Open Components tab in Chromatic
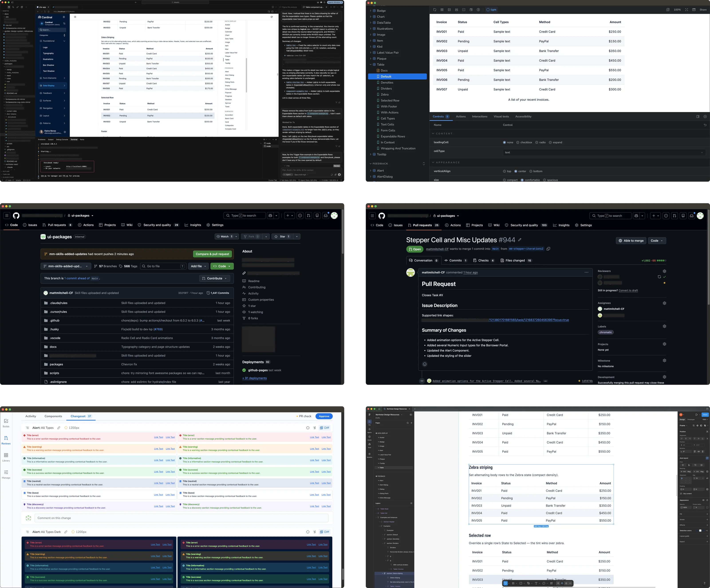 [x=53, y=416]
